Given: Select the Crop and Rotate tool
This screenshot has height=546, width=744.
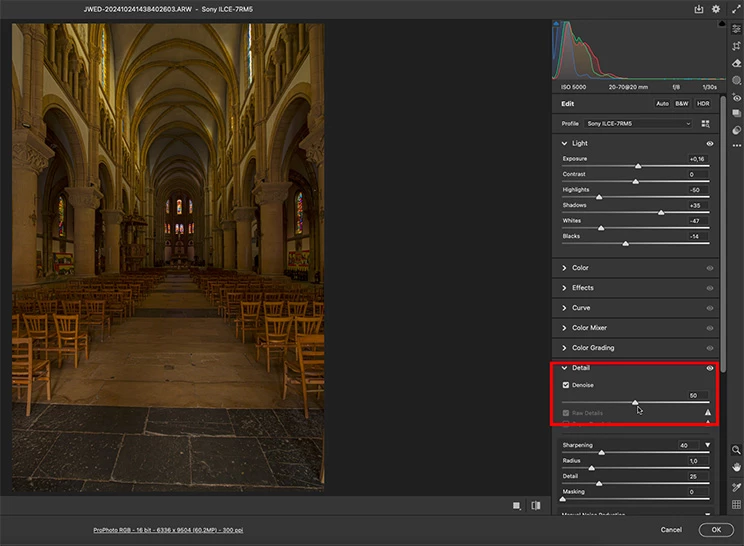Looking at the screenshot, I should tap(736, 46).
